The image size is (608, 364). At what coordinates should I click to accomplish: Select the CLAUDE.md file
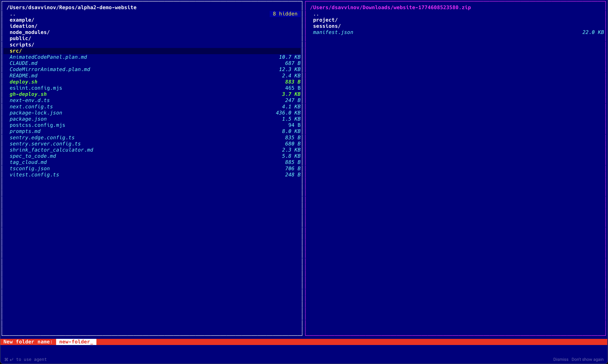point(24,63)
